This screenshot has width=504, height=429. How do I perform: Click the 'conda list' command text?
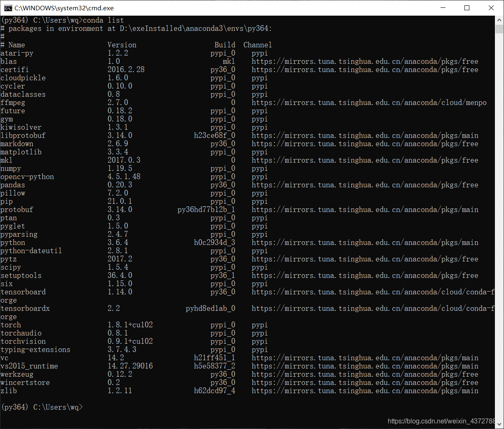coord(103,20)
